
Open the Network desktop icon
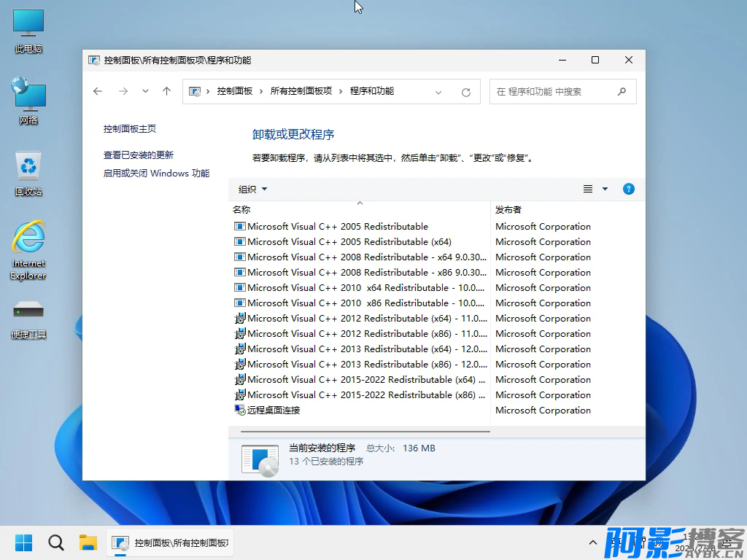tap(28, 101)
